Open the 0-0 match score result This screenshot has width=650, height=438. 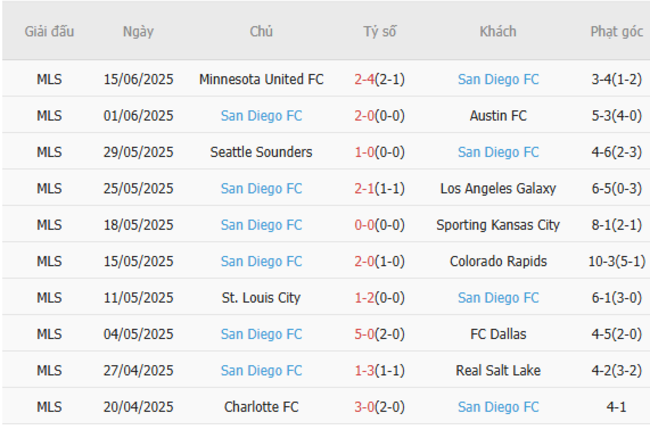[365, 225]
